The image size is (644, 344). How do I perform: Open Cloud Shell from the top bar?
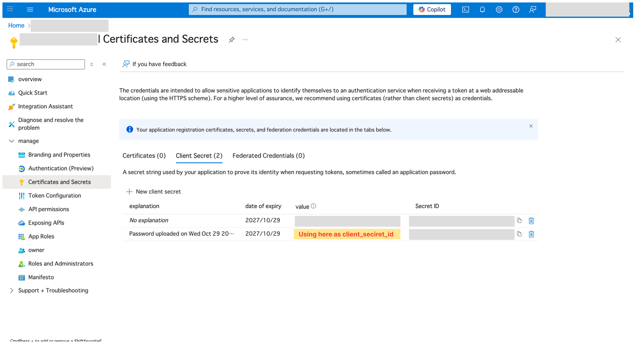click(x=465, y=10)
